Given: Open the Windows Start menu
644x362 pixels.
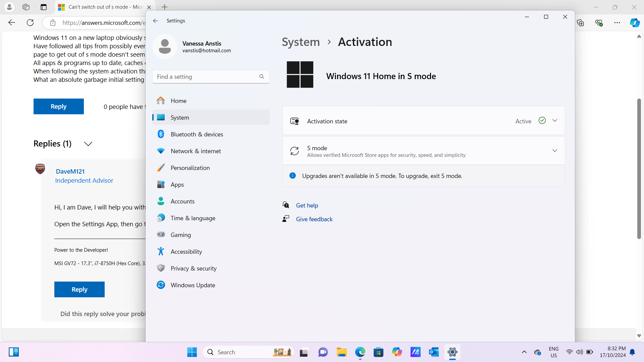Looking at the screenshot, I should tap(192, 352).
